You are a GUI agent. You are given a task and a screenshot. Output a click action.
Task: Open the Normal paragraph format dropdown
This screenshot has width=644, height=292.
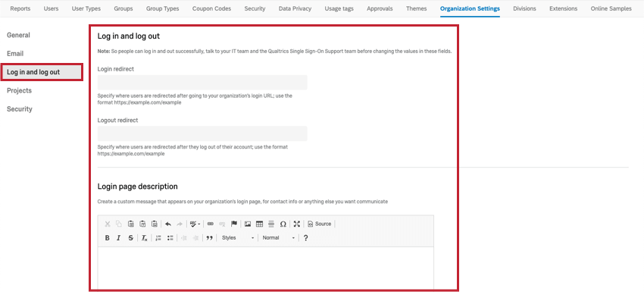pos(279,237)
